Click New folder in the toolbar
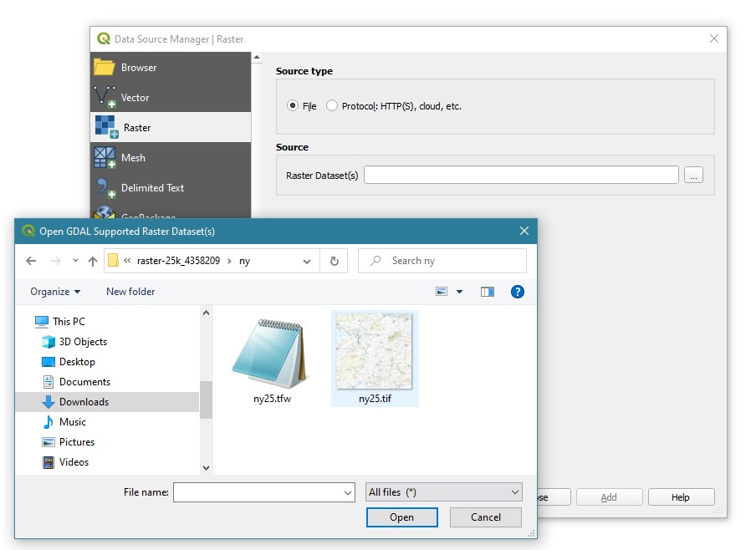Screen dimensions: 756x550 pos(130,292)
